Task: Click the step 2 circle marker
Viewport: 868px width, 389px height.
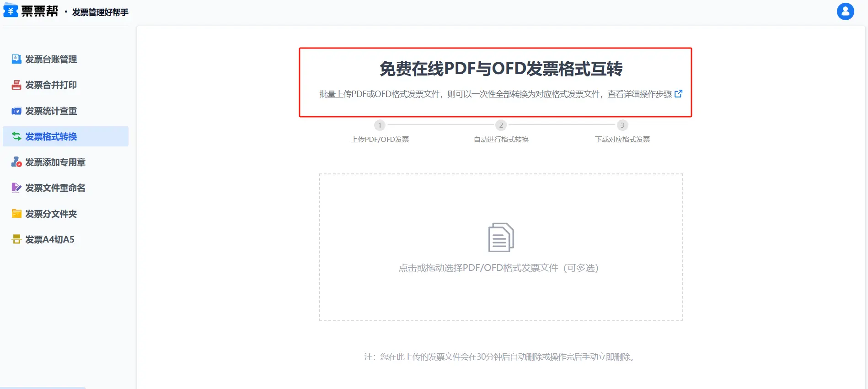Action: tap(501, 125)
